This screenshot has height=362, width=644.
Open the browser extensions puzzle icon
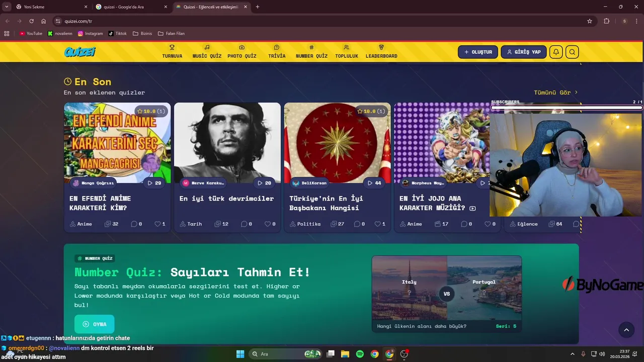[606, 21]
